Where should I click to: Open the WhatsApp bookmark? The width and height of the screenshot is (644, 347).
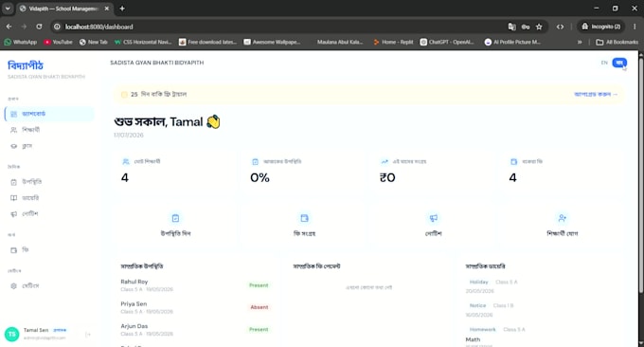pos(21,42)
